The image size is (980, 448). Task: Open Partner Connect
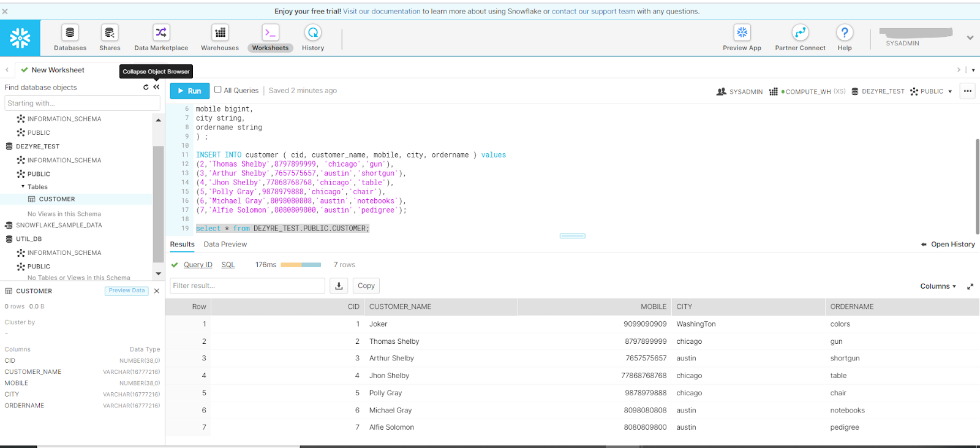tap(800, 33)
